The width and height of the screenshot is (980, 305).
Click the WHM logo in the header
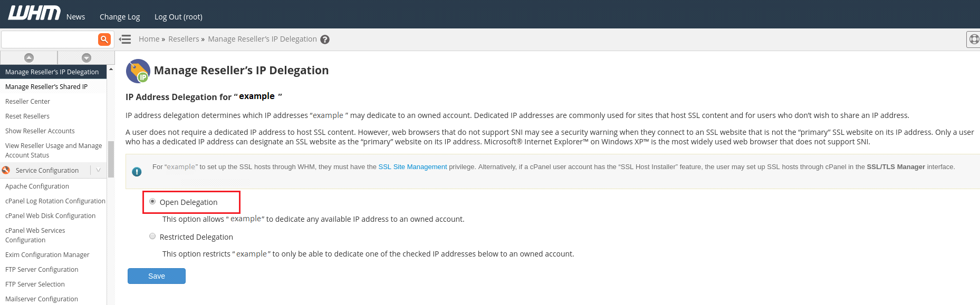(x=34, y=13)
